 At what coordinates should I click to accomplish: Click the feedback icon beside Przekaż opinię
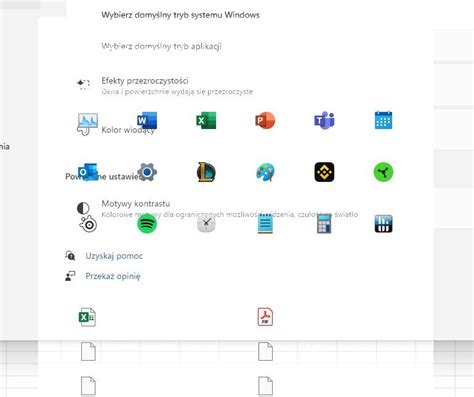[70, 276]
